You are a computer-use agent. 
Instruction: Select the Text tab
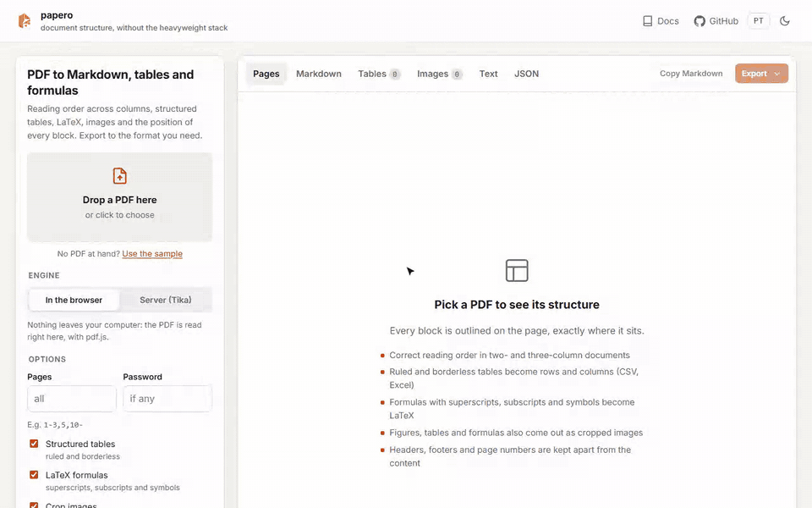[x=488, y=74]
